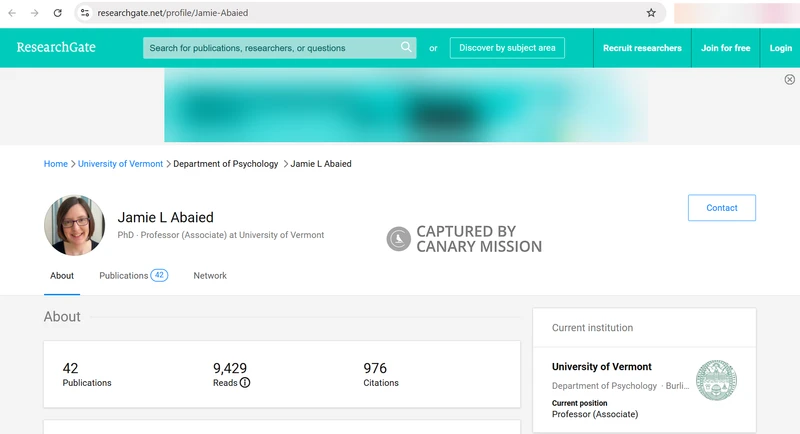This screenshot has width=800, height=434.
Task: Click the 9,429 Reads statistic
Action: 232,374
